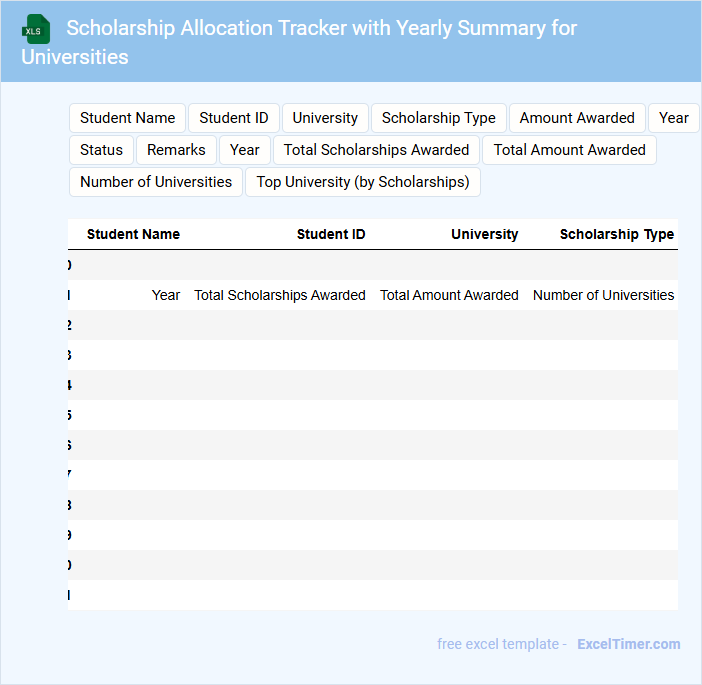This screenshot has width=702, height=685.
Task: Select the Number of Universities tag button
Action: pos(156,182)
